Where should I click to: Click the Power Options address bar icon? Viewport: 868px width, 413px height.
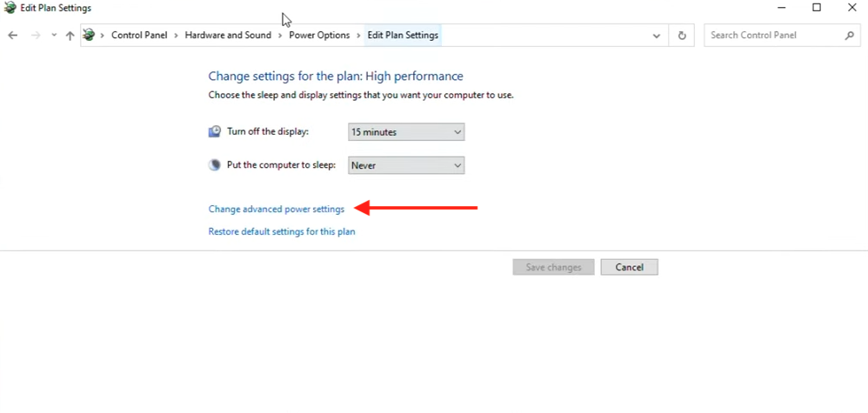tap(89, 36)
